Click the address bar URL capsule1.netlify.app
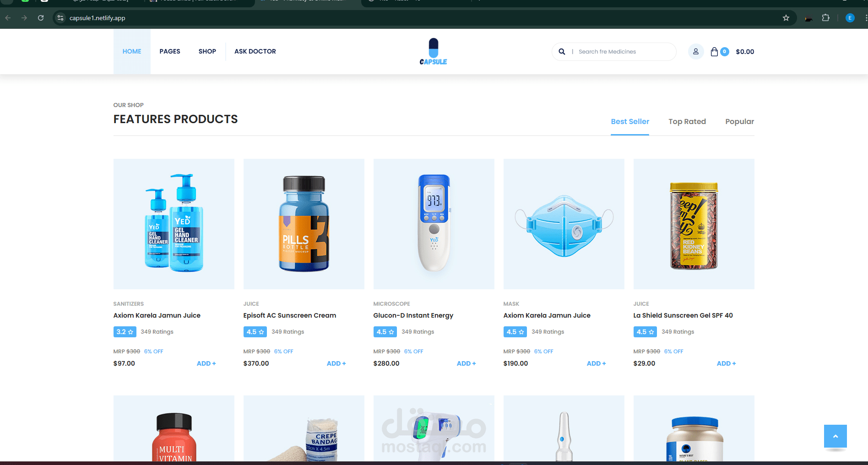This screenshot has width=868, height=465. (98, 18)
